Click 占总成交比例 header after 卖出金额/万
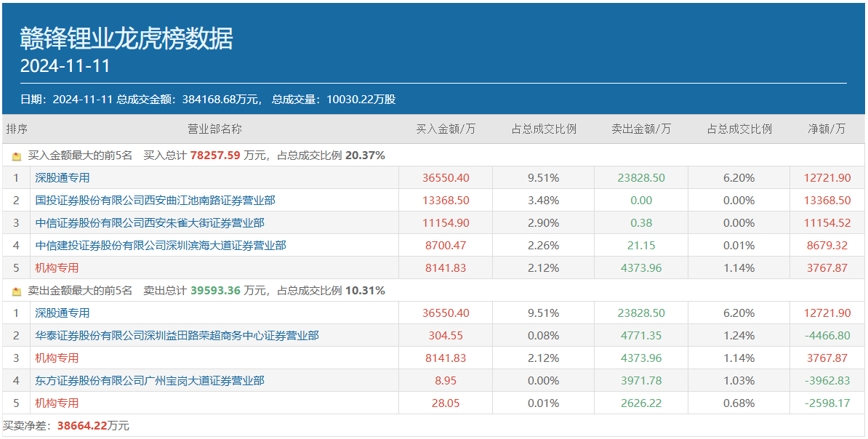Image resolution: width=868 pixels, height=439 pixels. (739, 129)
